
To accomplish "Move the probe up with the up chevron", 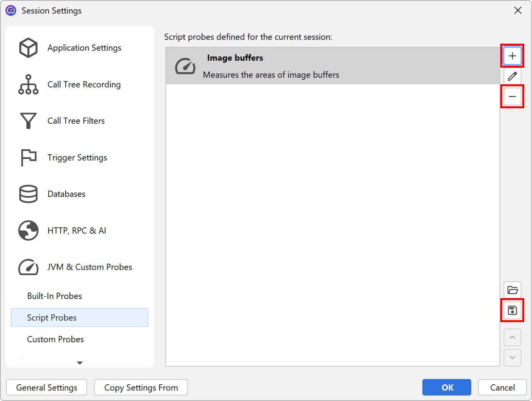I will (512, 338).
